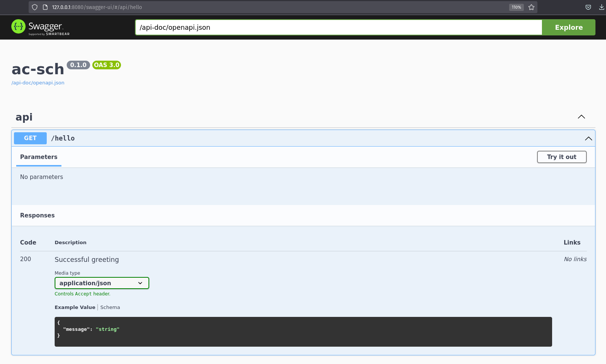Image resolution: width=606 pixels, height=364 pixels.
Task: Bookmark this page with star icon
Action: tap(531, 7)
